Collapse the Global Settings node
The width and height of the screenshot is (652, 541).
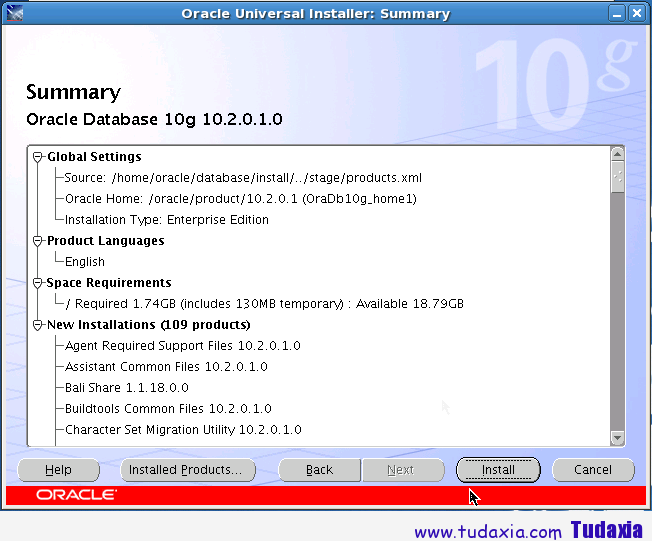[x=38, y=157]
